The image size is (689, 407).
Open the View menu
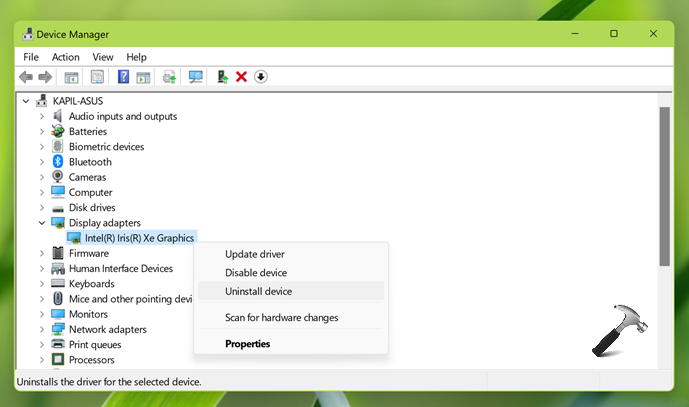[x=102, y=57]
